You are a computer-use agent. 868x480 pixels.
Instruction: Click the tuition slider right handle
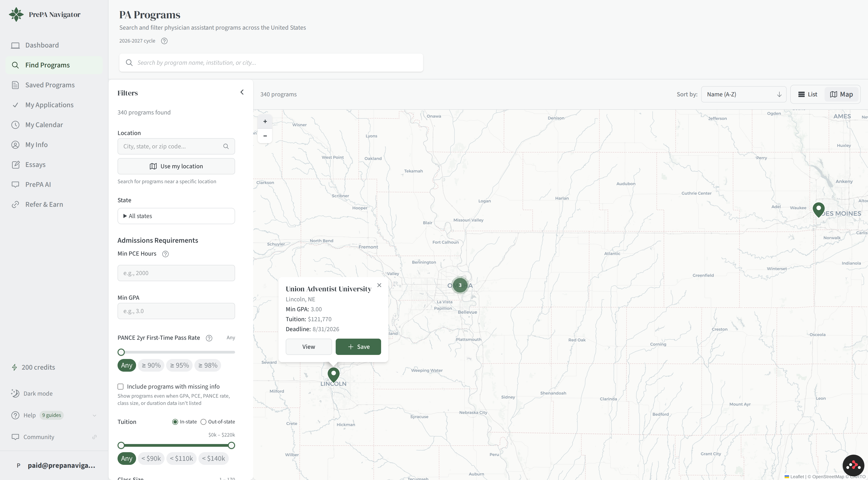(231, 446)
